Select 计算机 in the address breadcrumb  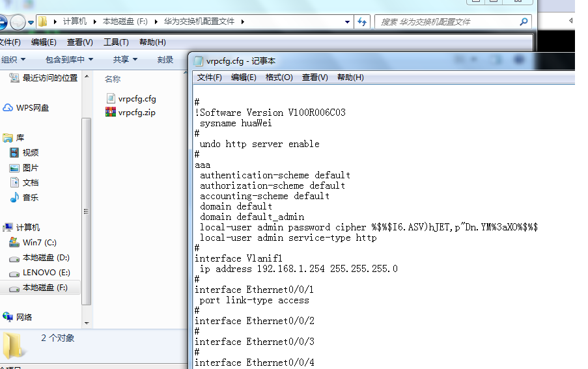pyautogui.click(x=75, y=21)
